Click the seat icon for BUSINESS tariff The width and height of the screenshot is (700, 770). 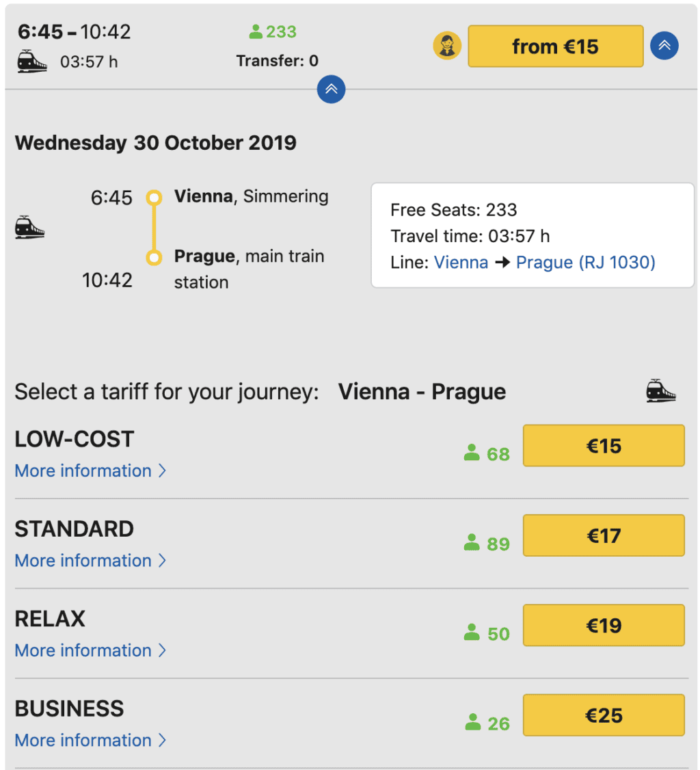click(x=473, y=722)
